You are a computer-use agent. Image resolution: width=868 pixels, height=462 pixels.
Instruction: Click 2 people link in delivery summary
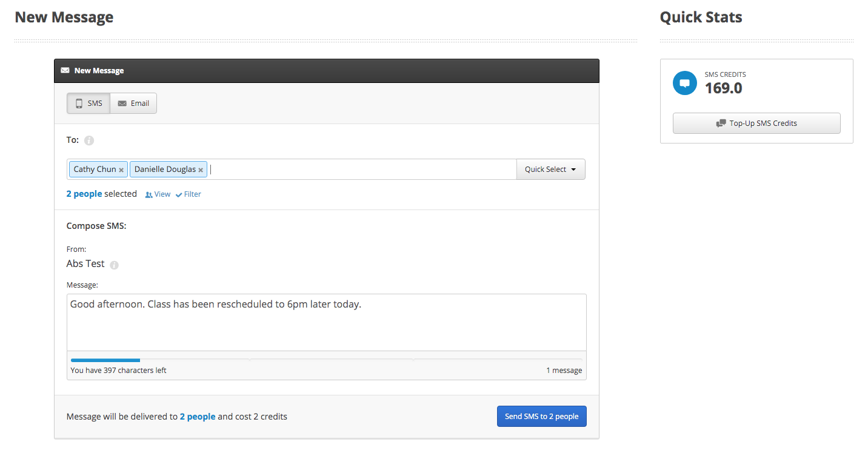[198, 417]
